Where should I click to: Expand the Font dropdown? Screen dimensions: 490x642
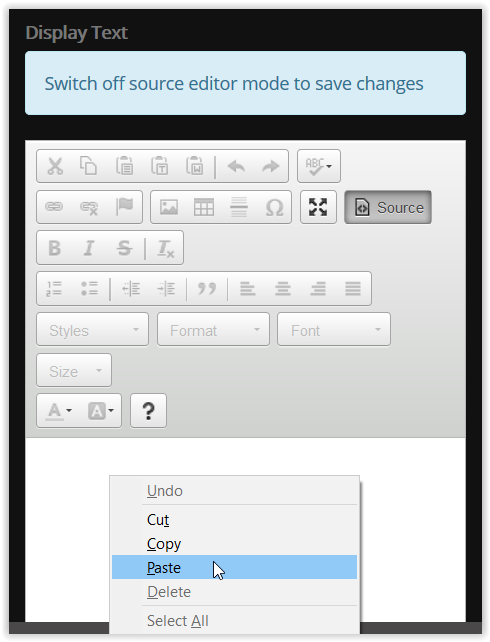point(334,330)
